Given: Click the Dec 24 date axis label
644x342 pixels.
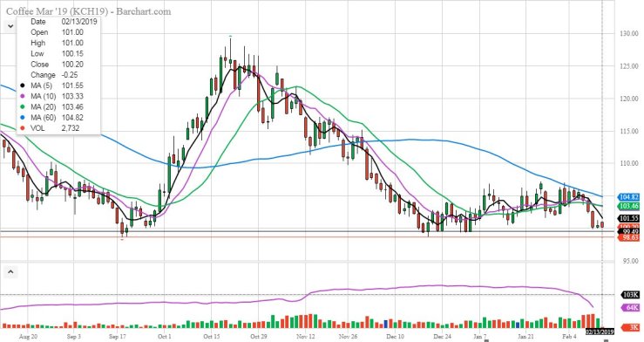Looking at the screenshot, I should [443, 337].
